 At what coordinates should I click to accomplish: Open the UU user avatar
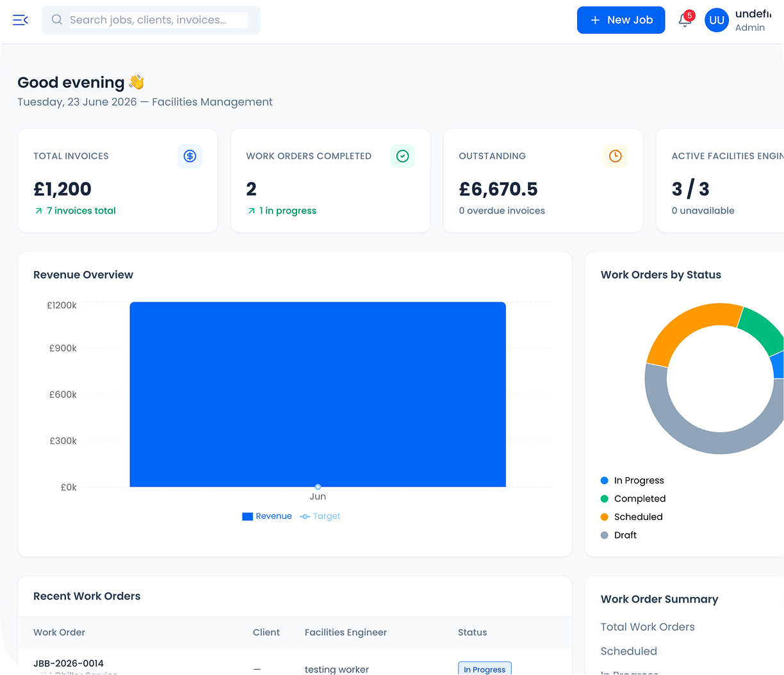(x=717, y=20)
